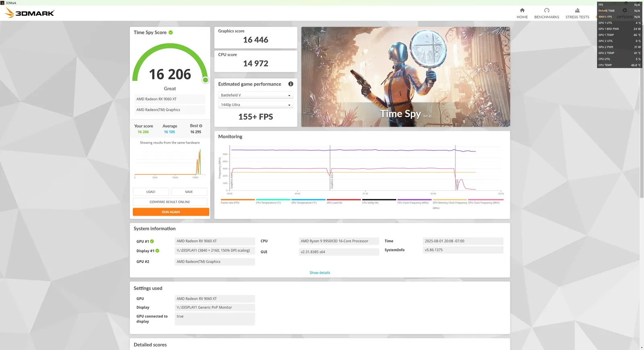Toggle the Frame rate (FPS) chart legend
Screen dimensions: 644x350
tap(237, 201)
